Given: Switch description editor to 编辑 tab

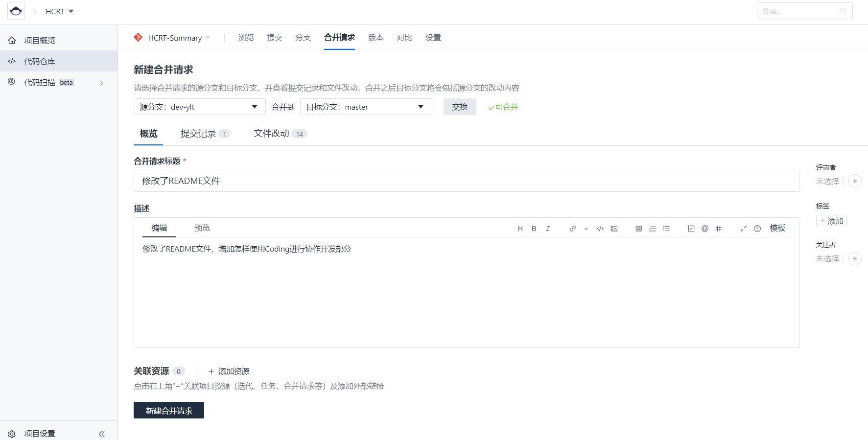Looking at the screenshot, I should [159, 228].
